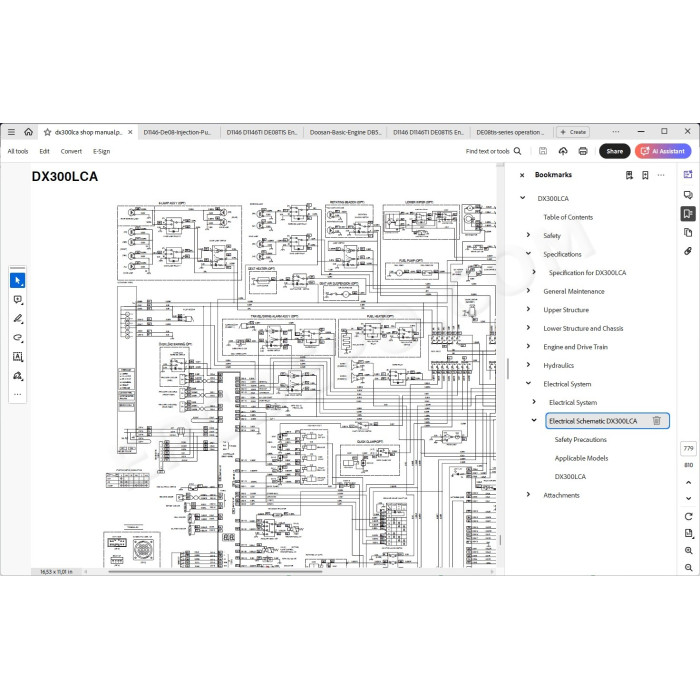Close the Bookmarks panel

pyautogui.click(x=522, y=175)
